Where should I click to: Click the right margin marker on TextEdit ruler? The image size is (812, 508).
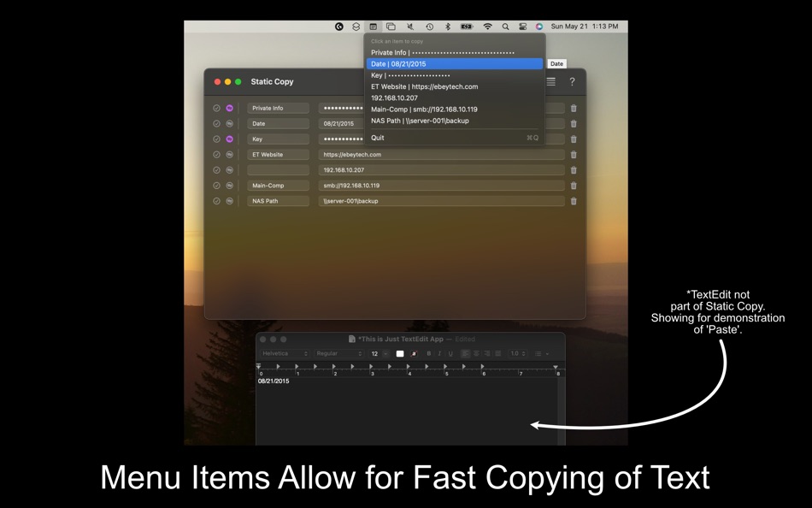pos(556,367)
